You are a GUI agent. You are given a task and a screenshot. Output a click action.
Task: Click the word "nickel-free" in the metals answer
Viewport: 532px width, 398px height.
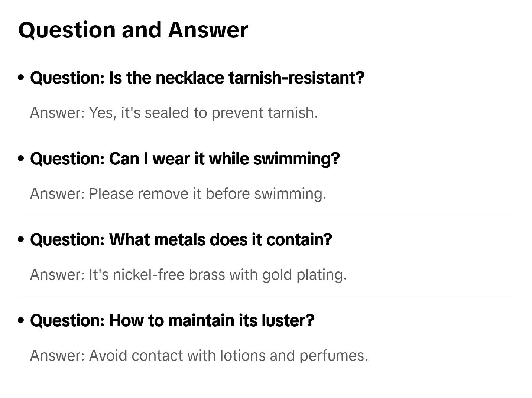click(149, 275)
